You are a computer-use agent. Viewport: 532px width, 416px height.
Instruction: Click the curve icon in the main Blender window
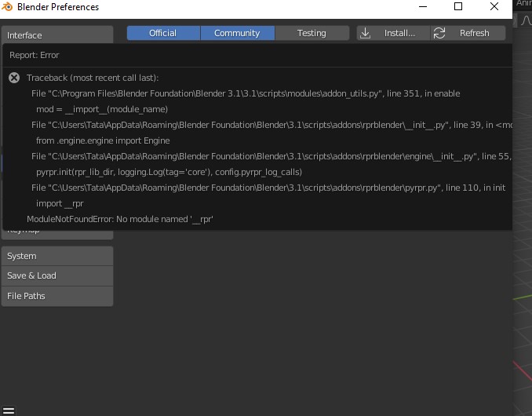(526, 20)
